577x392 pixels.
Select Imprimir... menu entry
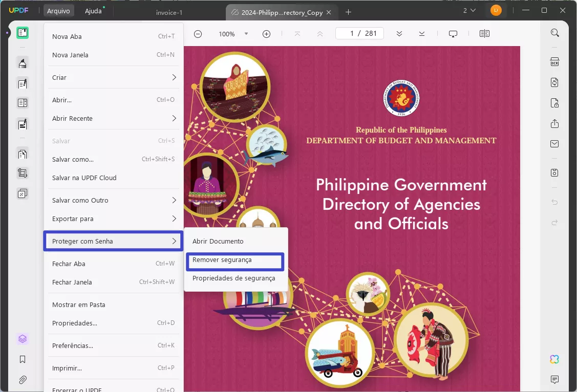pos(113,368)
